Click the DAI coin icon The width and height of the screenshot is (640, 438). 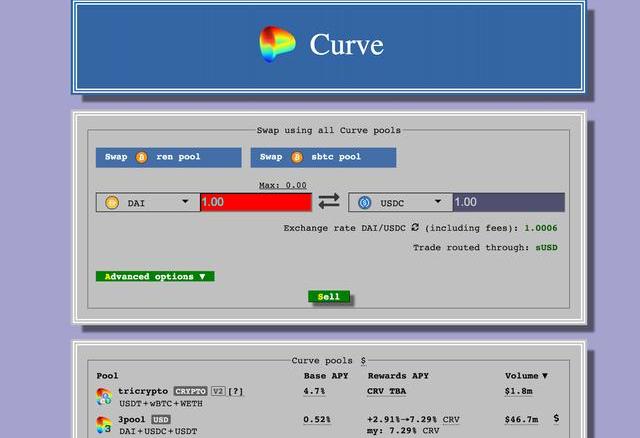click(111, 203)
